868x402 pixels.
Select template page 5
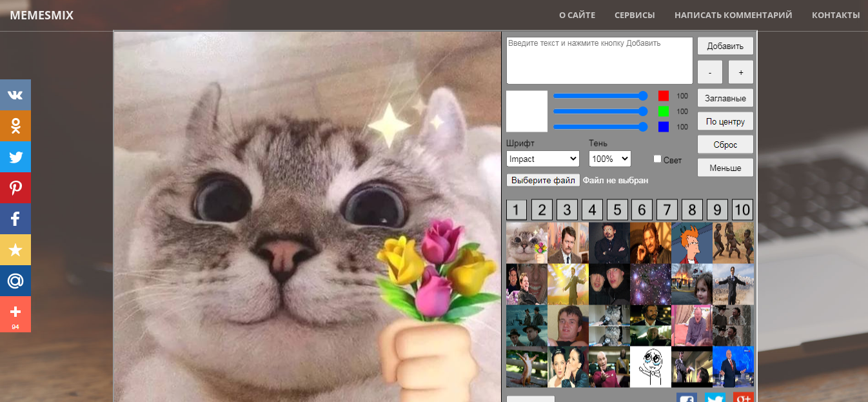click(x=616, y=210)
